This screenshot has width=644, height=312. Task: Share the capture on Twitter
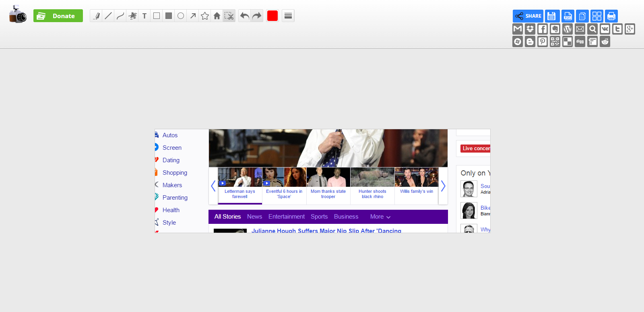[617, 29]
